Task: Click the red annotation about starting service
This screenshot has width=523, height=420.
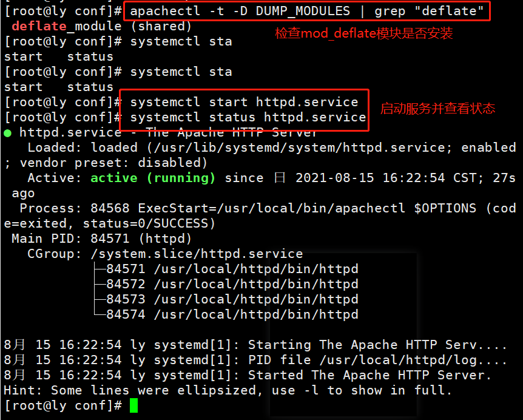Action: point(437,109)
